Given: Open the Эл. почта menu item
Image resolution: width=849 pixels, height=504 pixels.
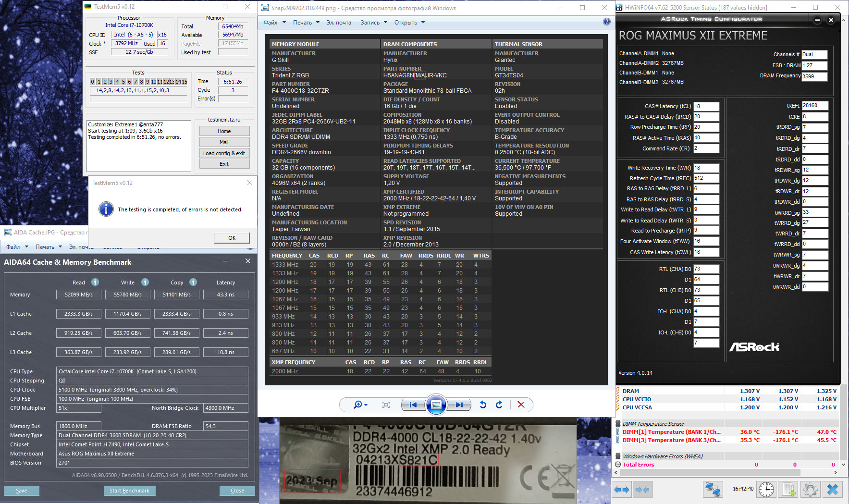Looking at the screenshot, I should click(339, 23).
